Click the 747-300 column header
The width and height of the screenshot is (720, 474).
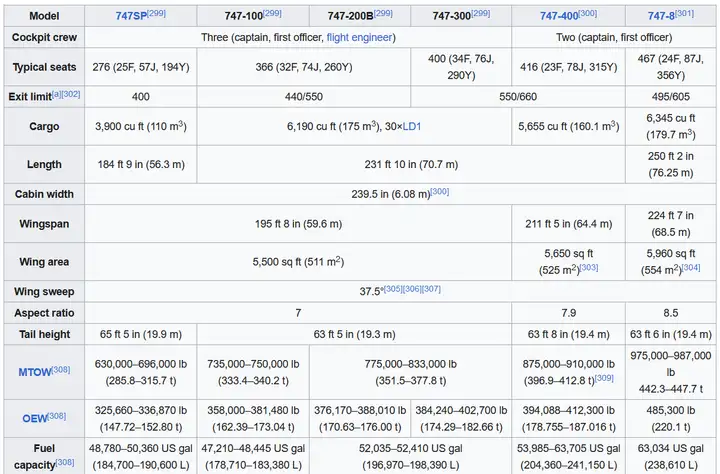click(x=461, y=16)
